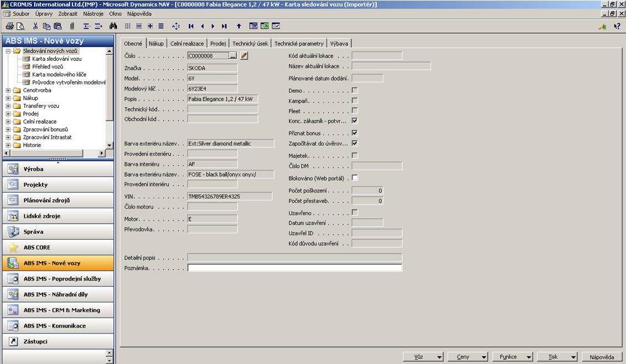Open ABS IMS - Náhradní díly section
This screenshot has width=626, height=364.
58,294
